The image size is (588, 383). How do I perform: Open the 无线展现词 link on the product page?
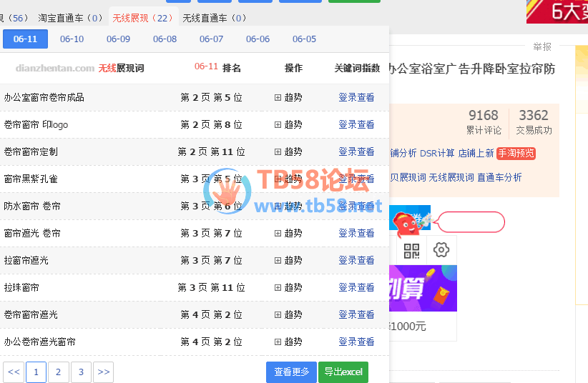451,178
